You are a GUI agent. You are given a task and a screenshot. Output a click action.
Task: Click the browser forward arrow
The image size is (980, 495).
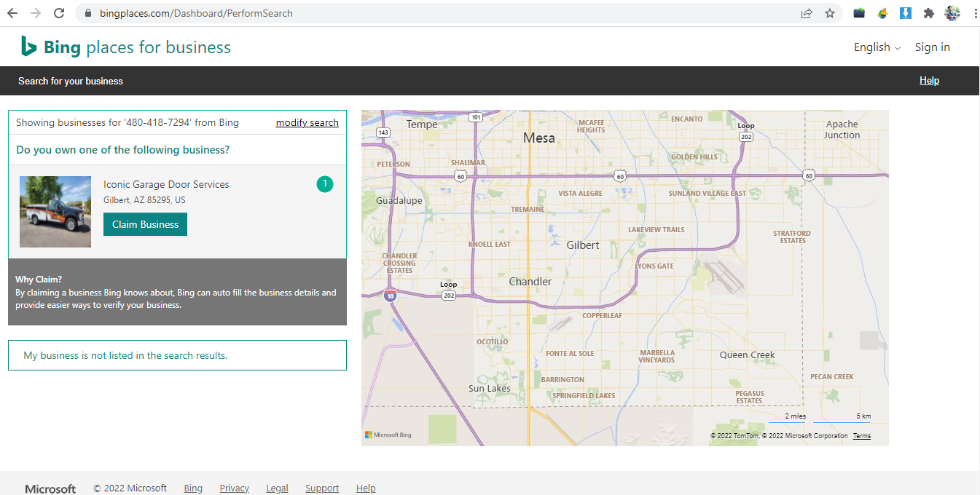[35, 13]
